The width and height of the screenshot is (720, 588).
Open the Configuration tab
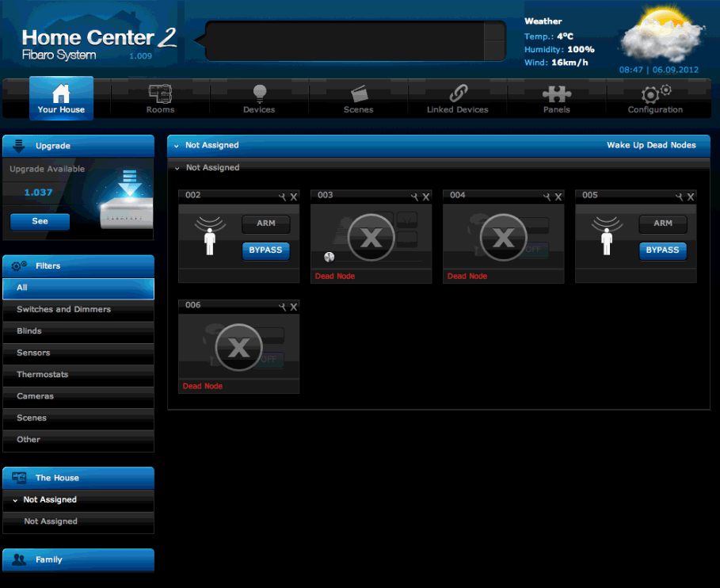656,99
